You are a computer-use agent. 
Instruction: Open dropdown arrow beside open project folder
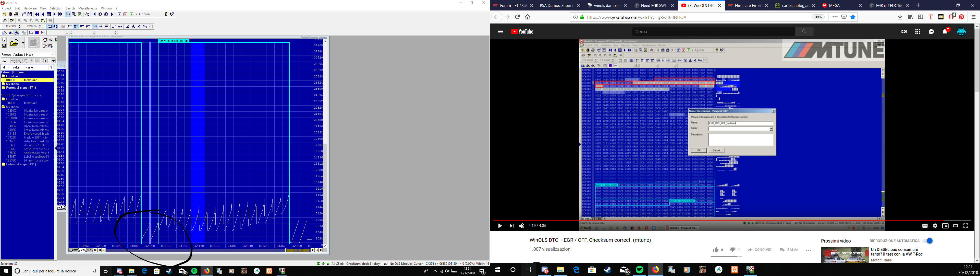click(23, 43)
